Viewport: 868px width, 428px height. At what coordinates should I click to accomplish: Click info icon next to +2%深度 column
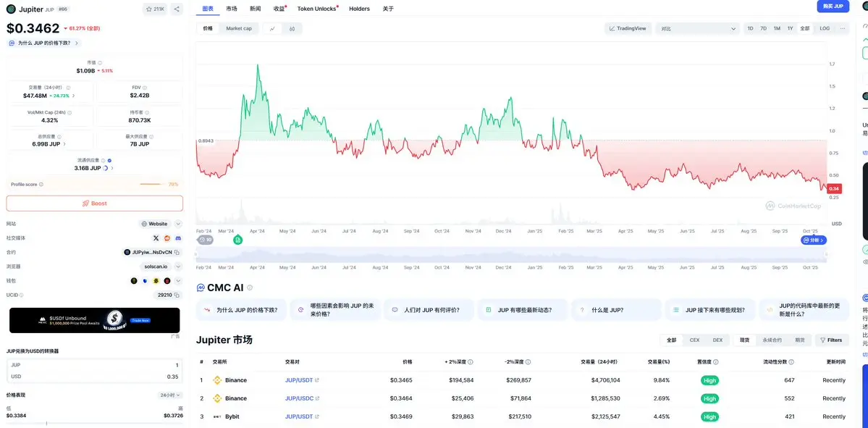pyautogui.click(x=470, y=362)
